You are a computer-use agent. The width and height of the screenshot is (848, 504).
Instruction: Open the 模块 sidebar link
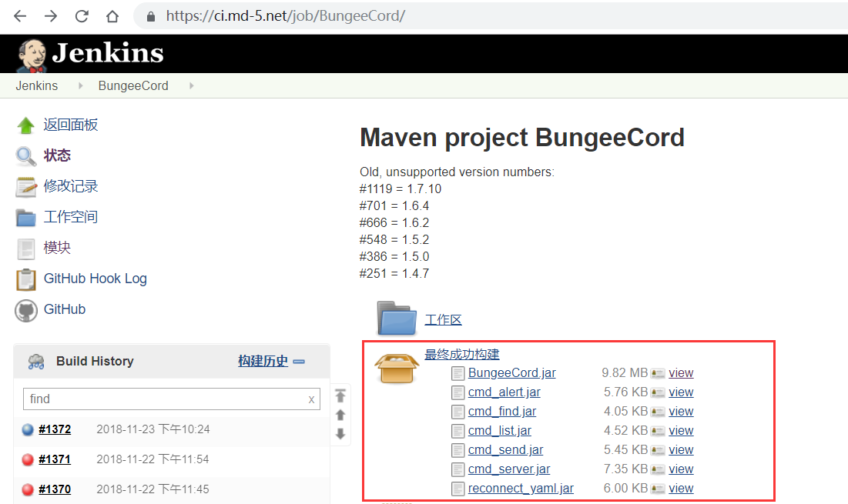click(x=57, y=248)
